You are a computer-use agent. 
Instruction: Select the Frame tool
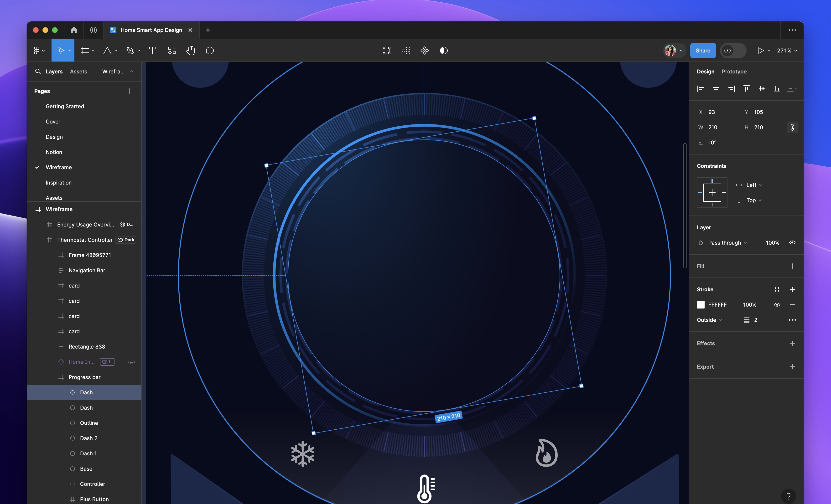coord(84,50)
